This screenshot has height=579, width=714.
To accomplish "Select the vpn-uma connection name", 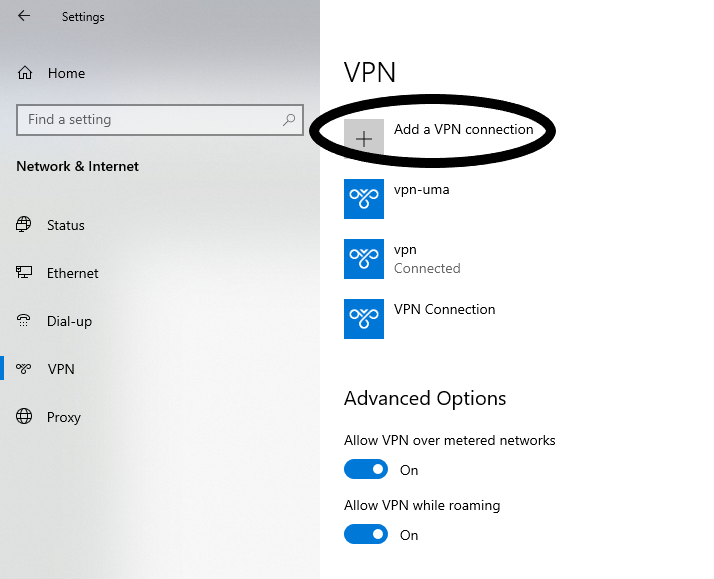I will [x=422, y=189].
